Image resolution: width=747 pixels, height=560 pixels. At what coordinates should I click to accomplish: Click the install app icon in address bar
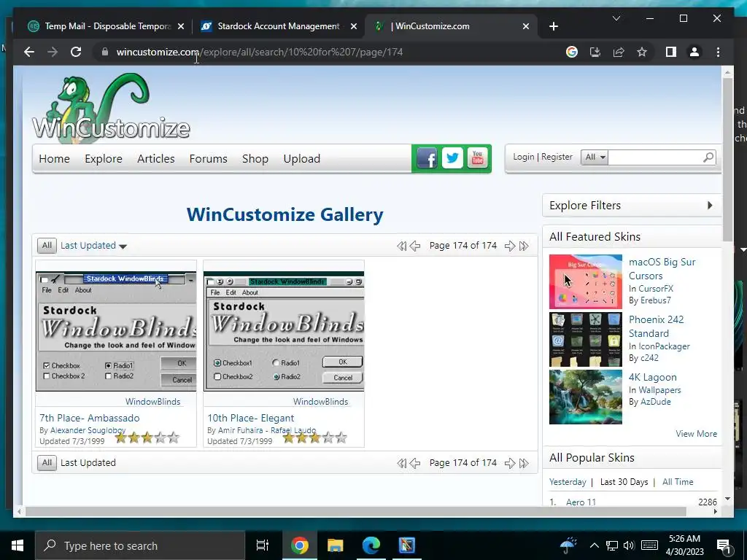pyautogui.click(x=595, y=52)
